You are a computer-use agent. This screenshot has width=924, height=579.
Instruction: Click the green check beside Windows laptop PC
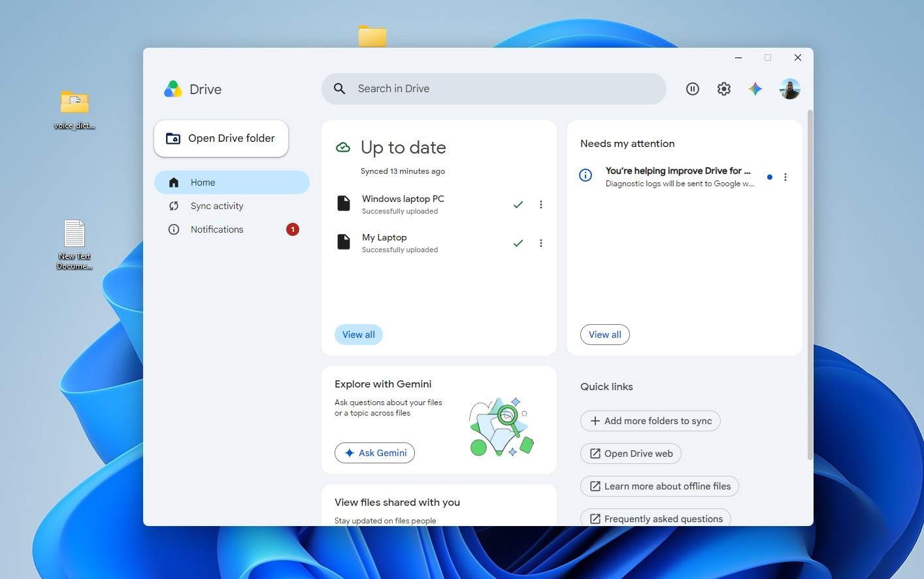pyautogui.click(x=518, y=205)
